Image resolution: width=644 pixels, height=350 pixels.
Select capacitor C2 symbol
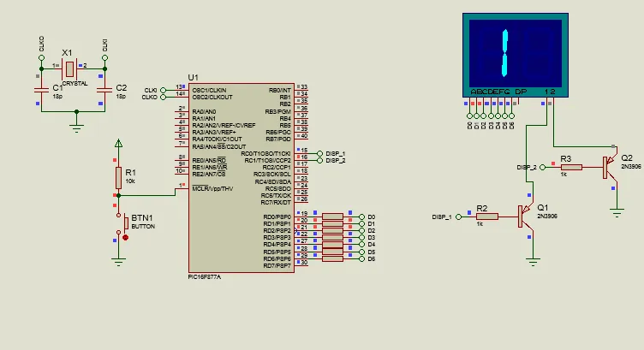[104, 90]
